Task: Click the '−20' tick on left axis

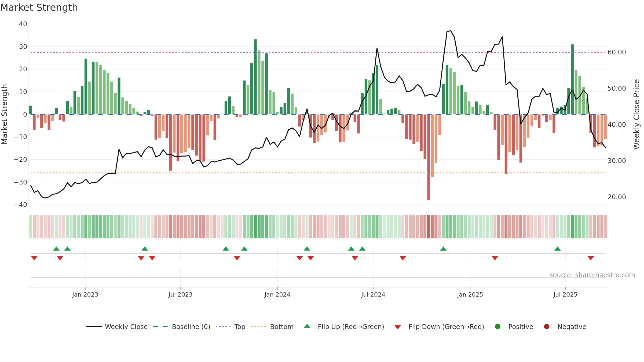Action: point(21,160)
